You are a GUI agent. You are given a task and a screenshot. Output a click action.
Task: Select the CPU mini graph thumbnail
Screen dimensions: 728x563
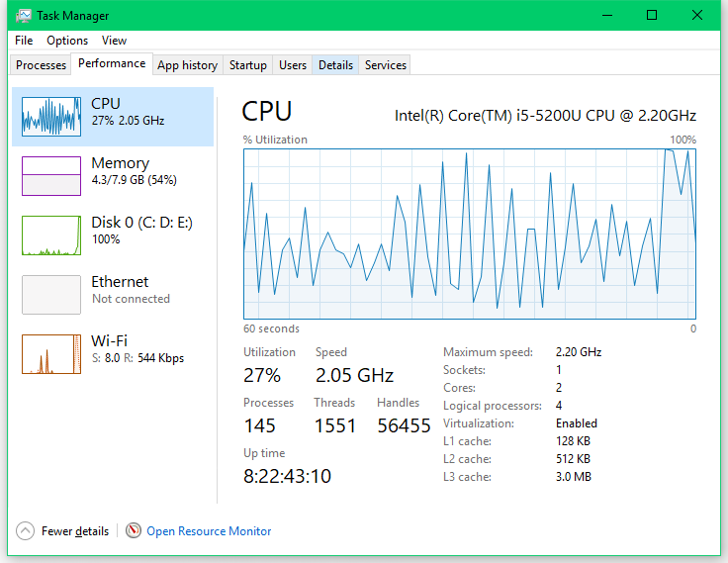tap(51, 117)
